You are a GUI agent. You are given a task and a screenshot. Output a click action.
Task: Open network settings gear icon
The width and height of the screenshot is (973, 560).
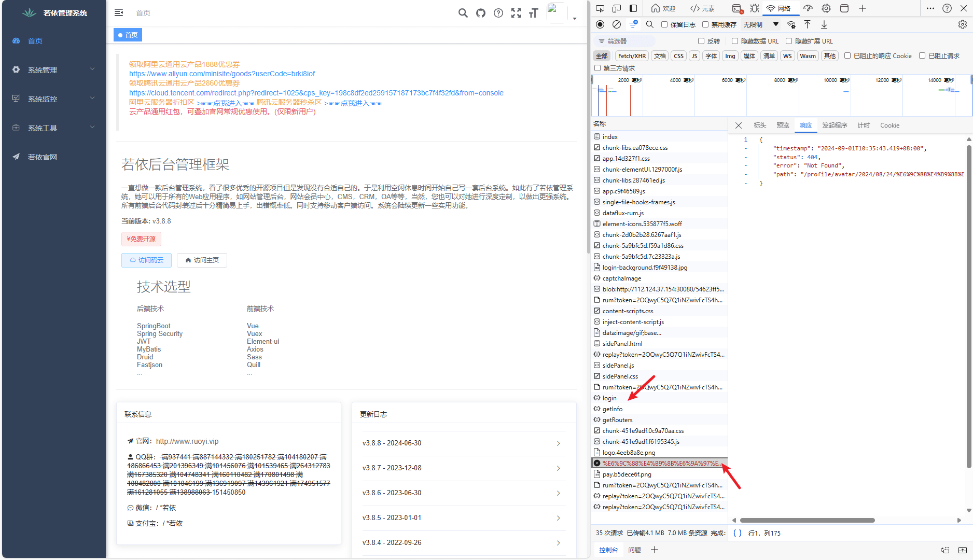tap(963, 24)
